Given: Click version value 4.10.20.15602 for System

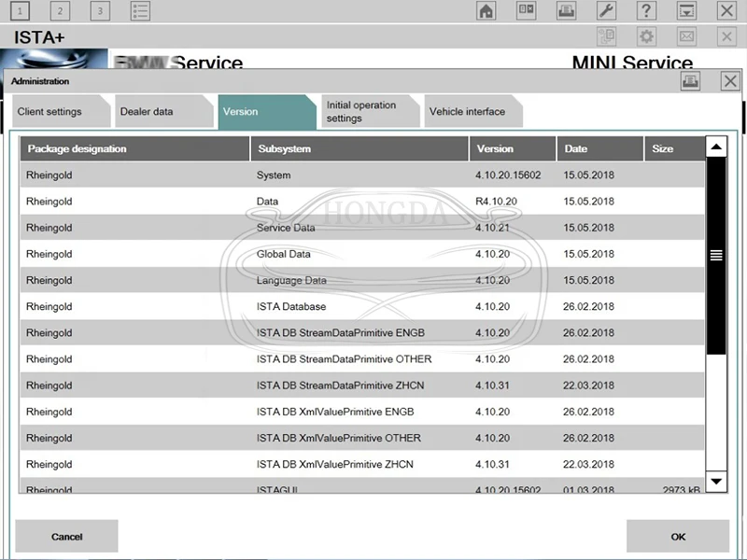Looking at the screenshot, I should 508,175.
